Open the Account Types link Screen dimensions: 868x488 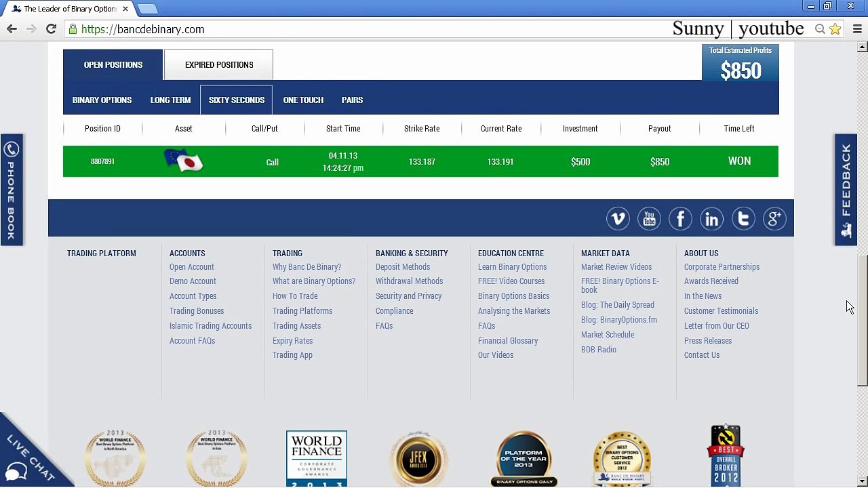tap(193, 296)
